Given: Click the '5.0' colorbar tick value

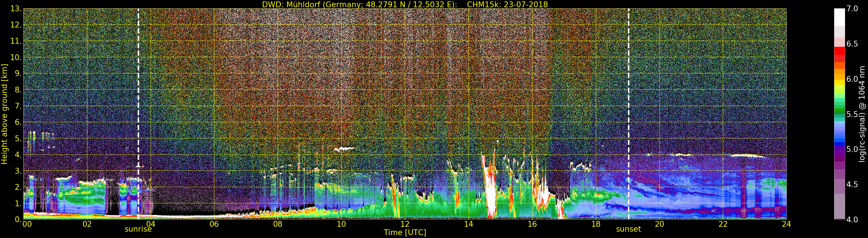Looking at the screenshot, I should click(852, 149).
